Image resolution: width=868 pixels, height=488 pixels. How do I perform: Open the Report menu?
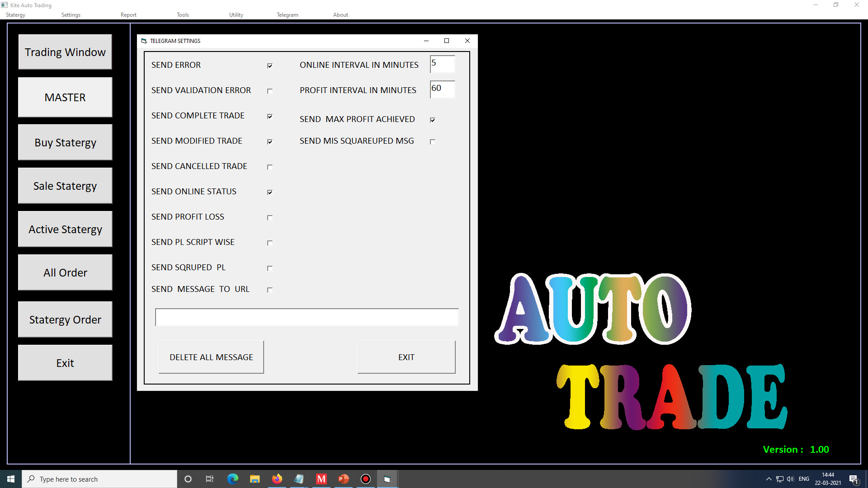128,15
